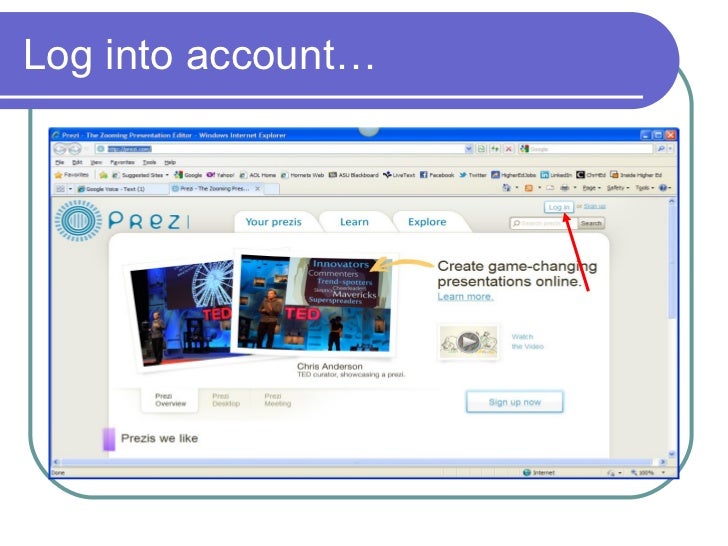Image resolution: width=728 pixels, height=546 pixels.
Task: Click the blue Help question mark icon
Action: (x=663, y=188)
